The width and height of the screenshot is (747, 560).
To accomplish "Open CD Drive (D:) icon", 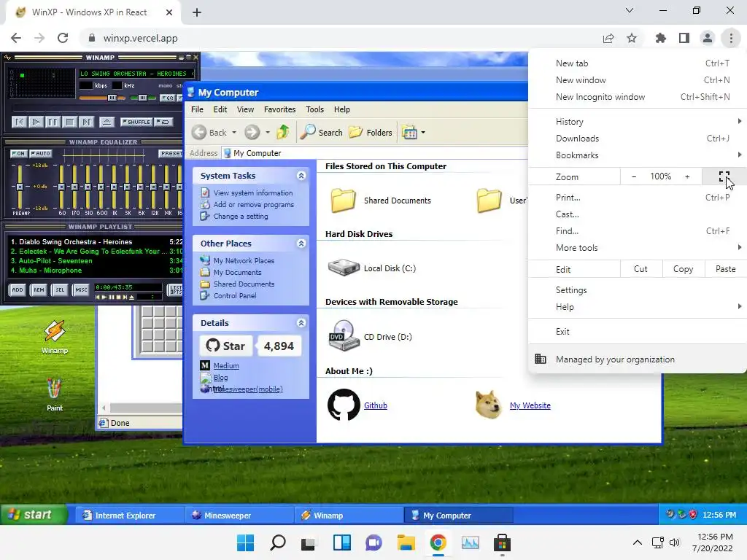I will [344, 336].
